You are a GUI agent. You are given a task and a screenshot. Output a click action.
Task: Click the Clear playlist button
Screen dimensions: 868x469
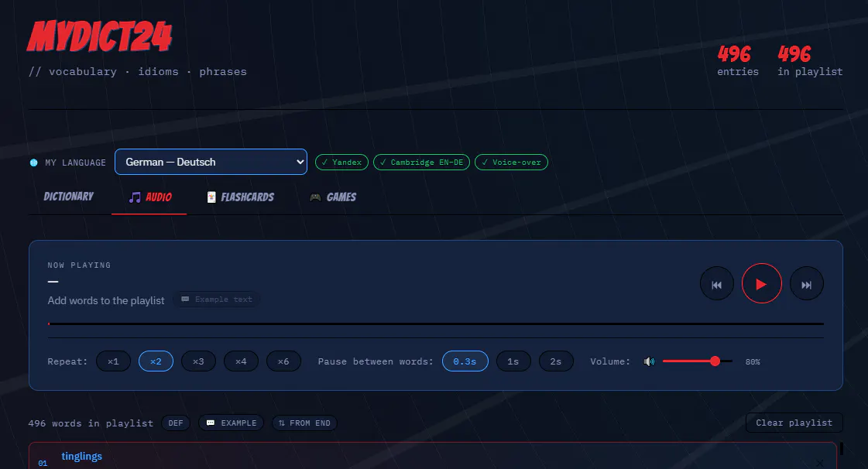(x=794, y=423)
